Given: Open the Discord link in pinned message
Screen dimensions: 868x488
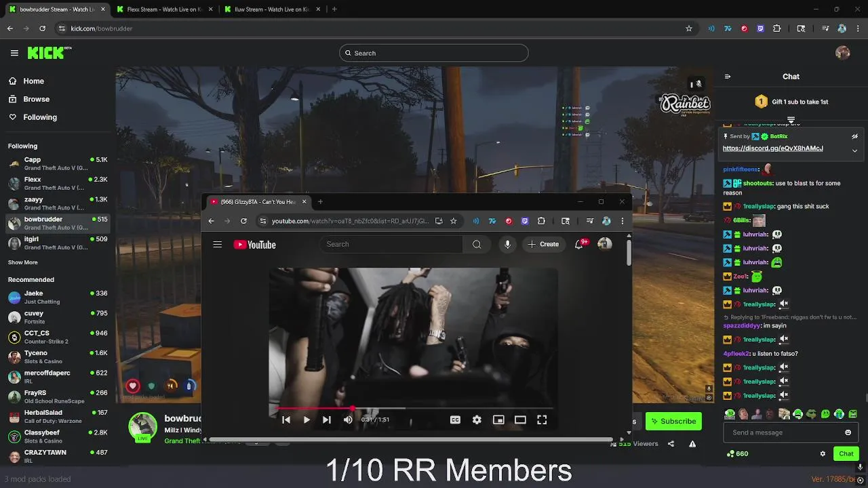Looking at the screenshot, I should [x=773, y=148].
